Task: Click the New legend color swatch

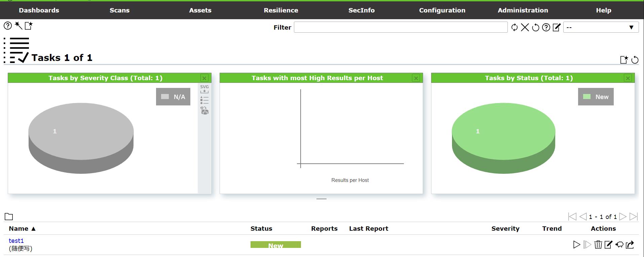Action: [587, 97]
